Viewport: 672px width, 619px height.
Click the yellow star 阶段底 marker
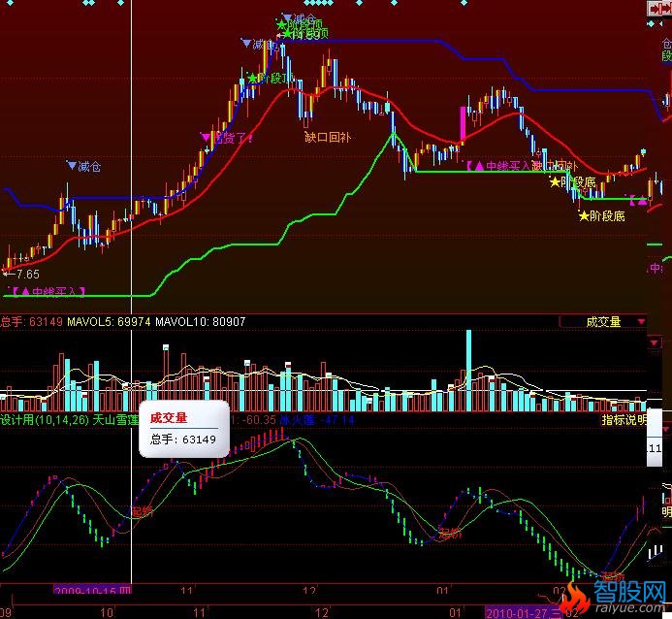[x=601, y=215]
